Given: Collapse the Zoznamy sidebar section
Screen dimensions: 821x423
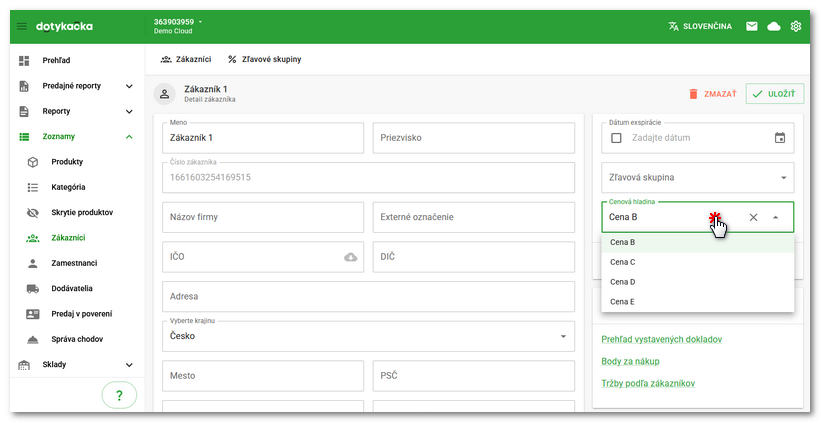Looking at the screenshot, I should point(129,136).
